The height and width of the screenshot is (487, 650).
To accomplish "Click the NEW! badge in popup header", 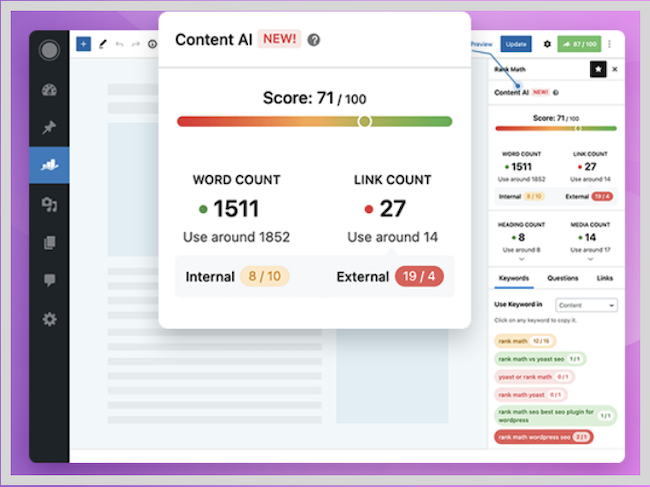I will point(279,39).
